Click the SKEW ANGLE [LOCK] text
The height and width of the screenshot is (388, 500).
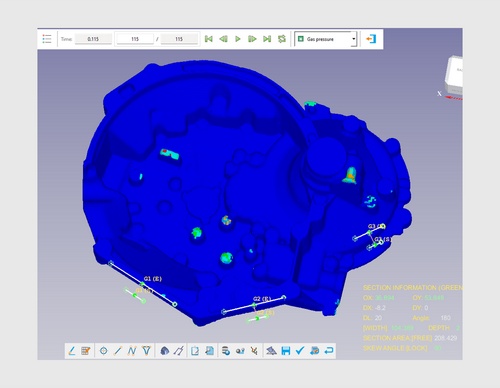coord(395,348)
